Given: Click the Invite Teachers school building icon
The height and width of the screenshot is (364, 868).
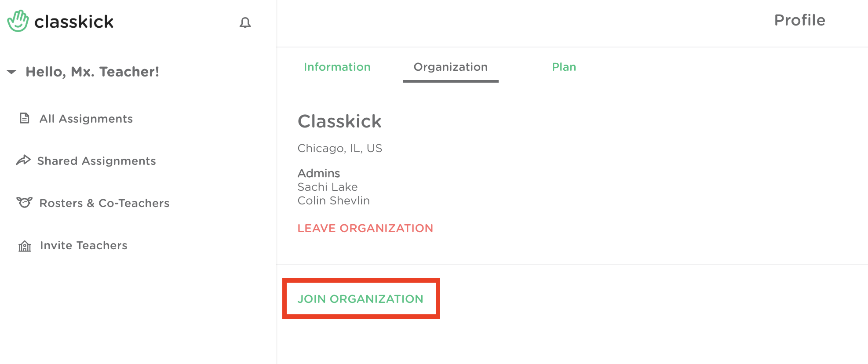Looking at the screenshot, I should pos(25,246).
